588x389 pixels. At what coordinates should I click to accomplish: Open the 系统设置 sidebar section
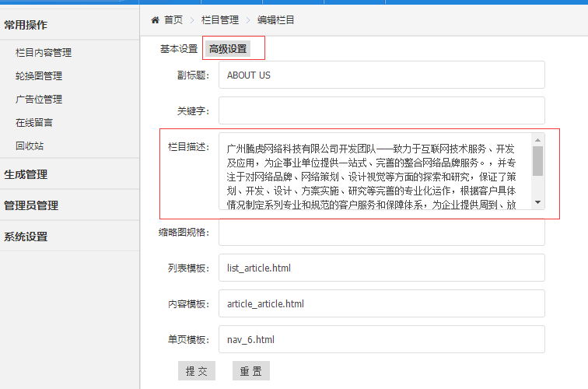click(x=26, y=237)
